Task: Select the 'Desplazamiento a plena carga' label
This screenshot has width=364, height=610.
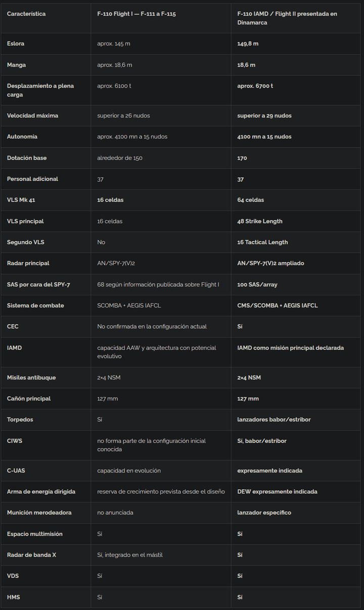Action: coord(40,90)
